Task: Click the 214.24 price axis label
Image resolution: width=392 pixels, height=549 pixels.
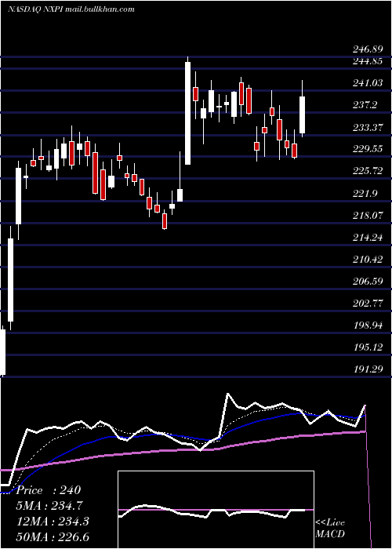Action: pyautogui.click(x=367, y=238)
